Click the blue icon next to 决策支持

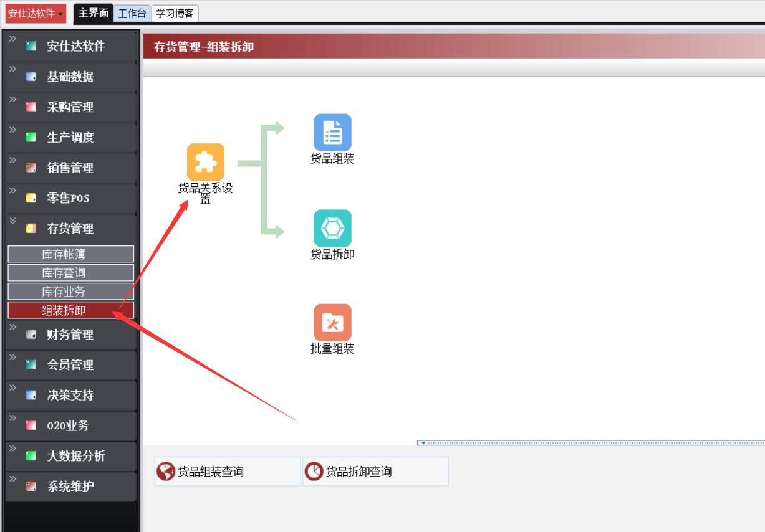(x=31, y=396)
